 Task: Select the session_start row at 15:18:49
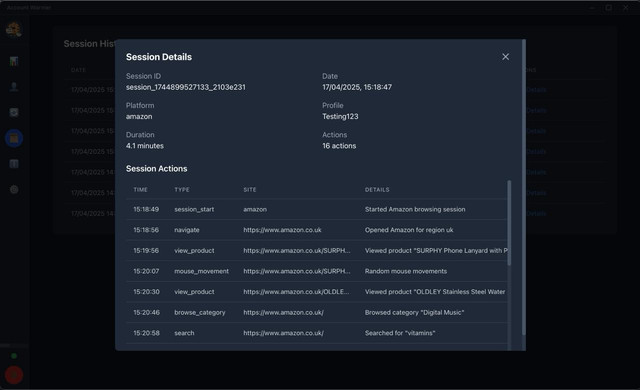pos(316,209)
